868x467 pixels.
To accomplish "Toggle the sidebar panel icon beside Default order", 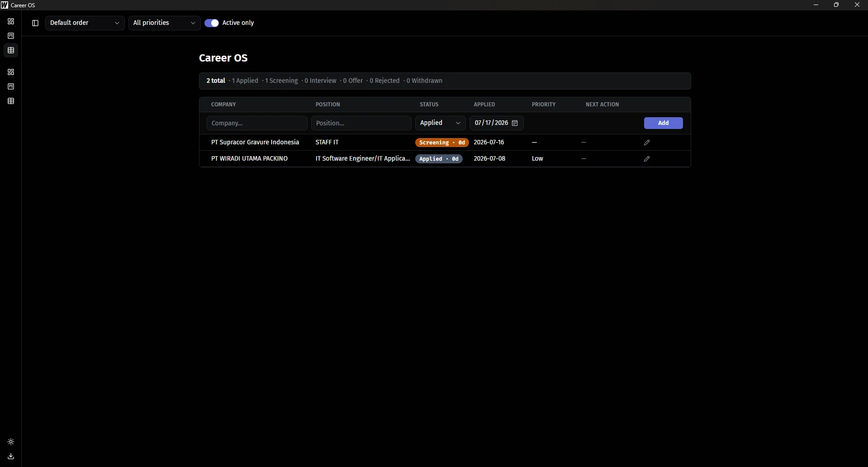I will [35, 23].
